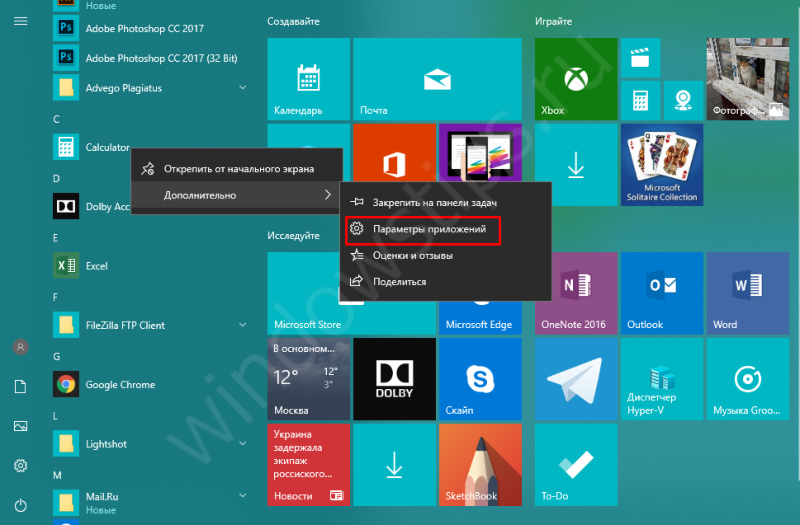Jump to letter C header
Viewport: 800px width, 525px height.
click(56, 119)
